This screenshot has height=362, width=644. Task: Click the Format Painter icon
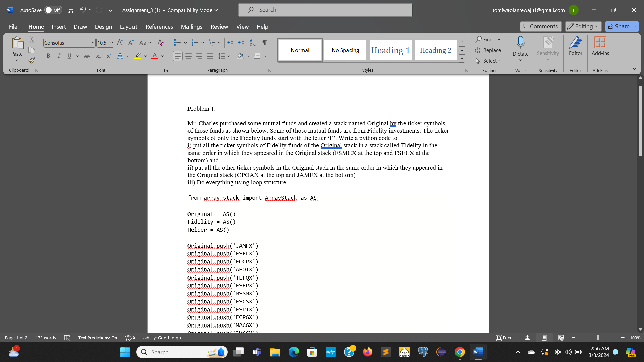pyautogui.click(x=32, y=61)
